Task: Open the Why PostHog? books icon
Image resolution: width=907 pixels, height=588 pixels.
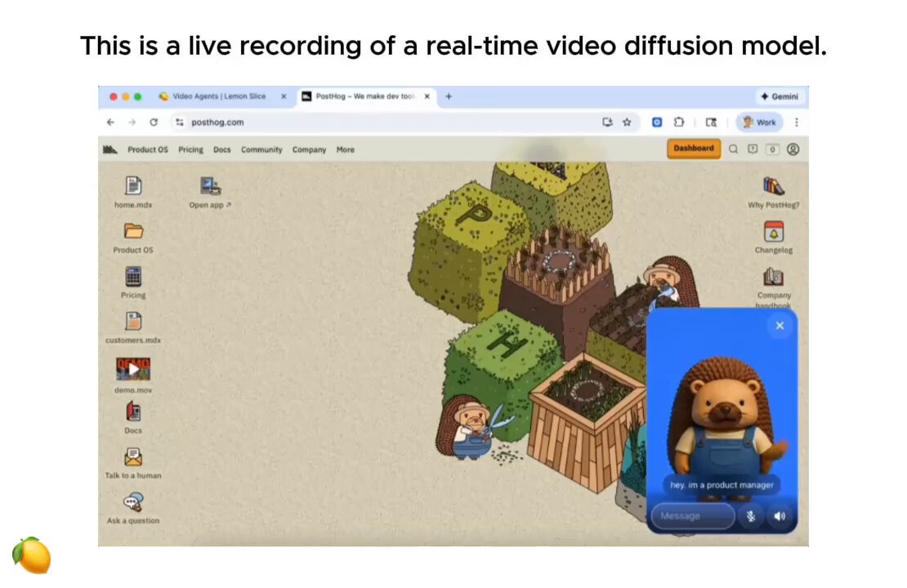Action: [x=773, y=186]
